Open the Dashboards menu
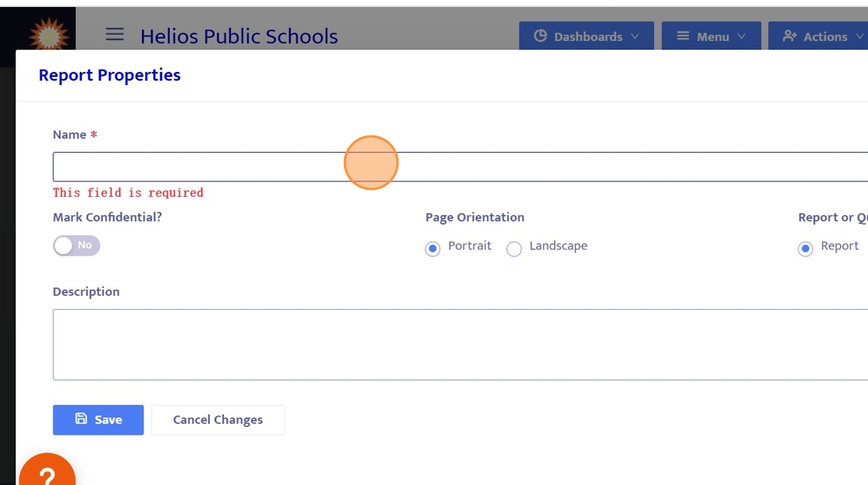 click(x=587, y=36)
